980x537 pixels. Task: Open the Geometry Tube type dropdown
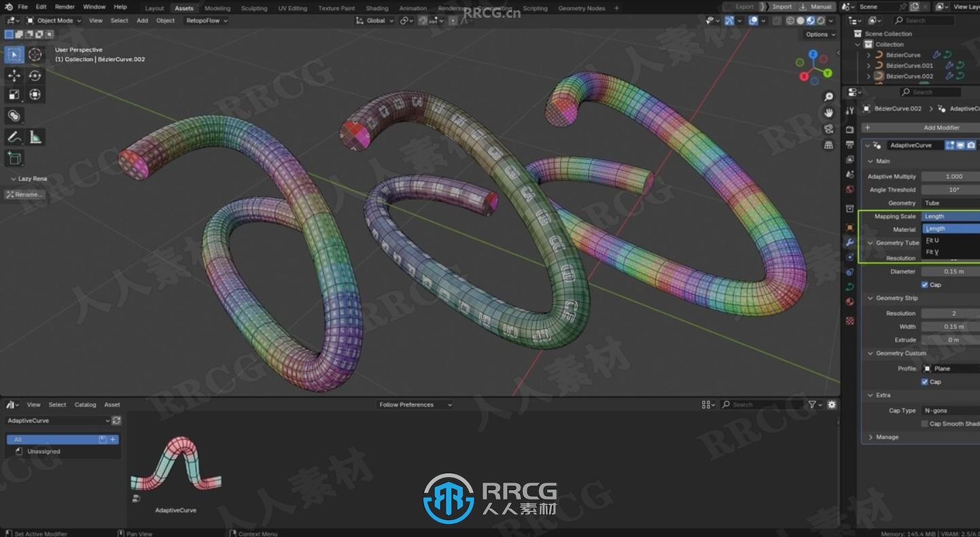coord(951,203)
